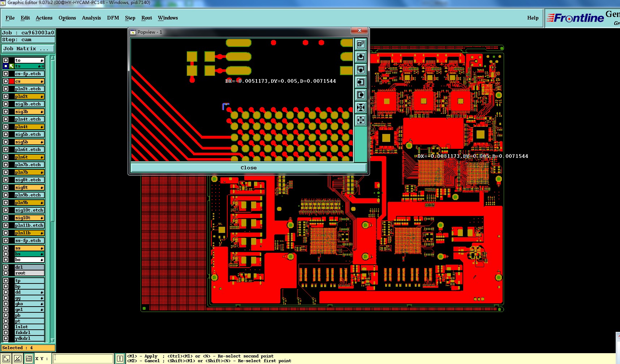This screenshot has height=364, width=620.
Task: Click work layer arrow icon on ts row
Action: 12,66
